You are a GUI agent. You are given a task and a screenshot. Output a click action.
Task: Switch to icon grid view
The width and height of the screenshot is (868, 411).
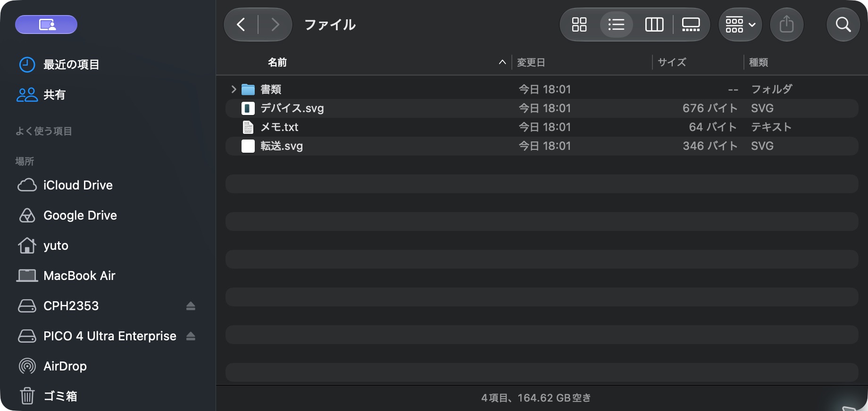pyautogui.click(x=579, y=25)
